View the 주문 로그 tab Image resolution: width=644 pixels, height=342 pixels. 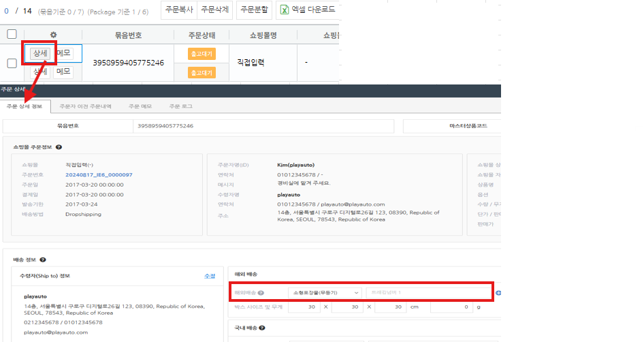click(x=180, y=106)
